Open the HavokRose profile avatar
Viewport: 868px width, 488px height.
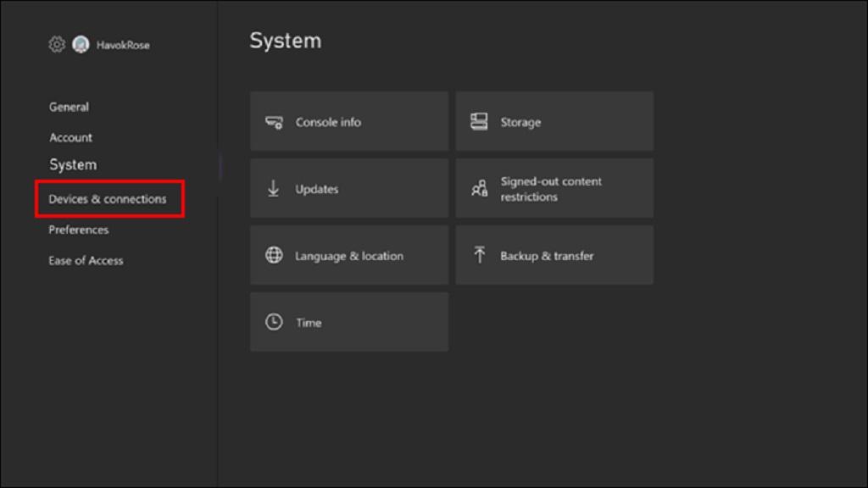pos(81,44)
